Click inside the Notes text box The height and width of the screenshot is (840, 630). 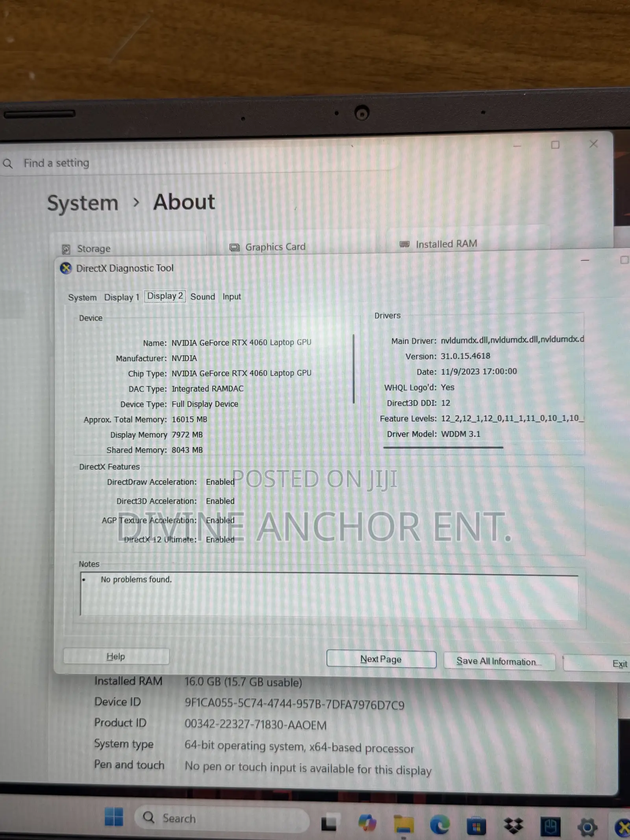pyautogui.click(x=329, y=595)
